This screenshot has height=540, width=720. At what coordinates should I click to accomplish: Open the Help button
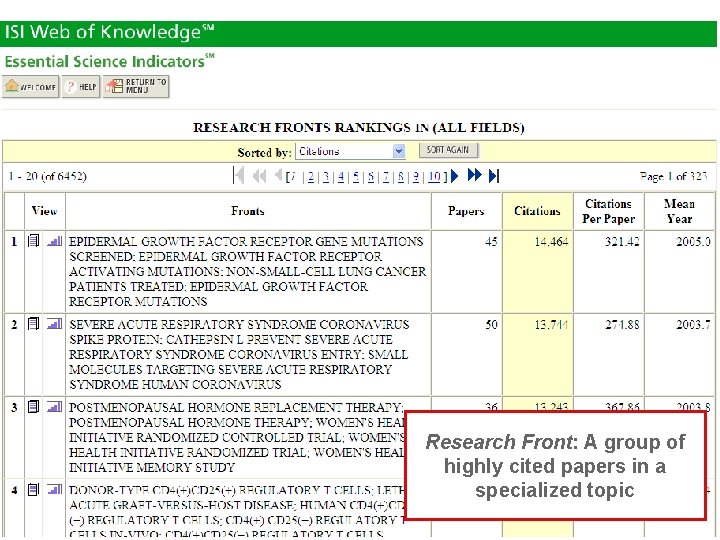coord(81,87)
